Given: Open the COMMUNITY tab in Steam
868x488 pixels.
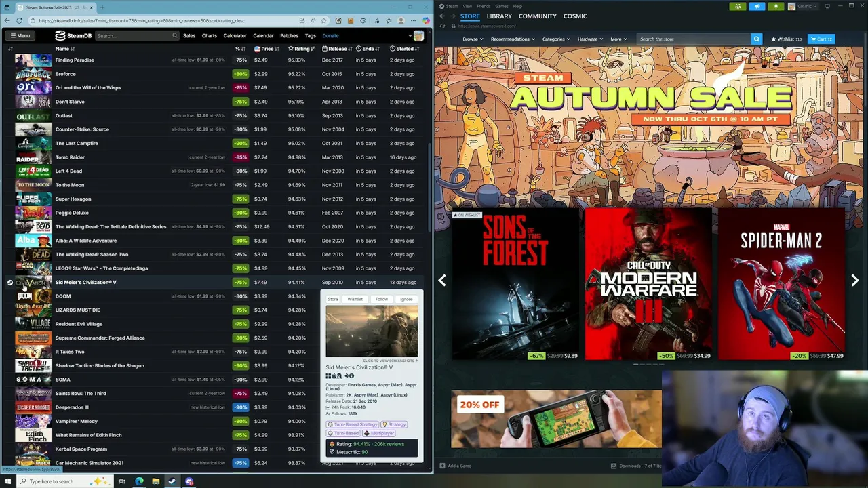Looking at the screenshot, I should pyautogui.click(x=538, y=16).
